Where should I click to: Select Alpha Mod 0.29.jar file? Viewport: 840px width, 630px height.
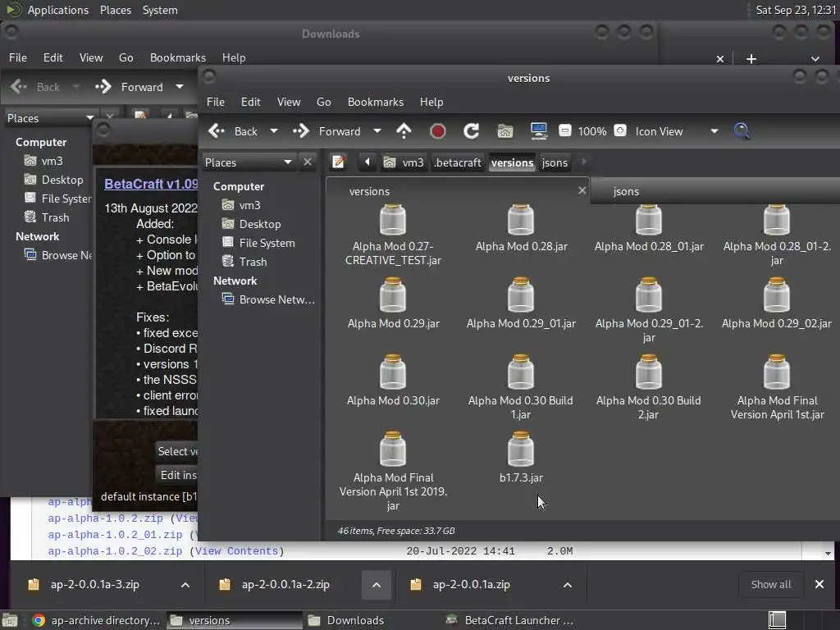point(393,304)
